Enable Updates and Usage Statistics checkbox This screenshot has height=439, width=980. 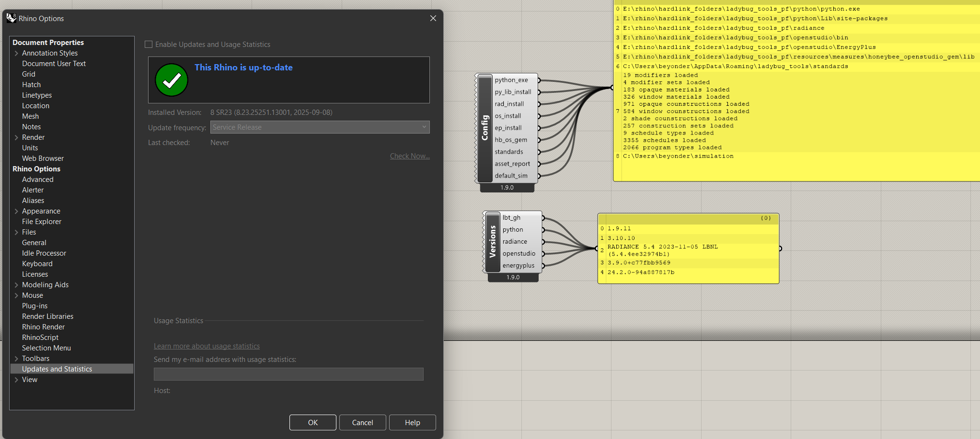149,45
